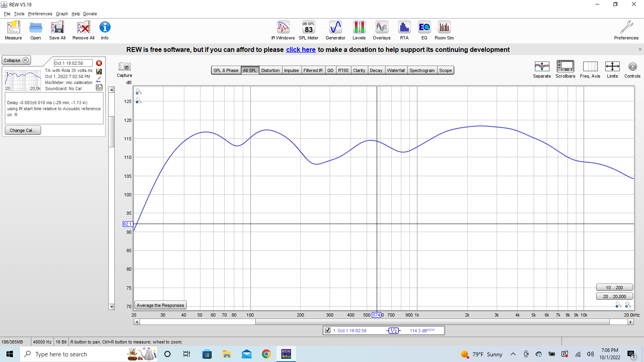The image size is (644, 362).
Task: Open the Levels meter
Action: coord(359,31)
